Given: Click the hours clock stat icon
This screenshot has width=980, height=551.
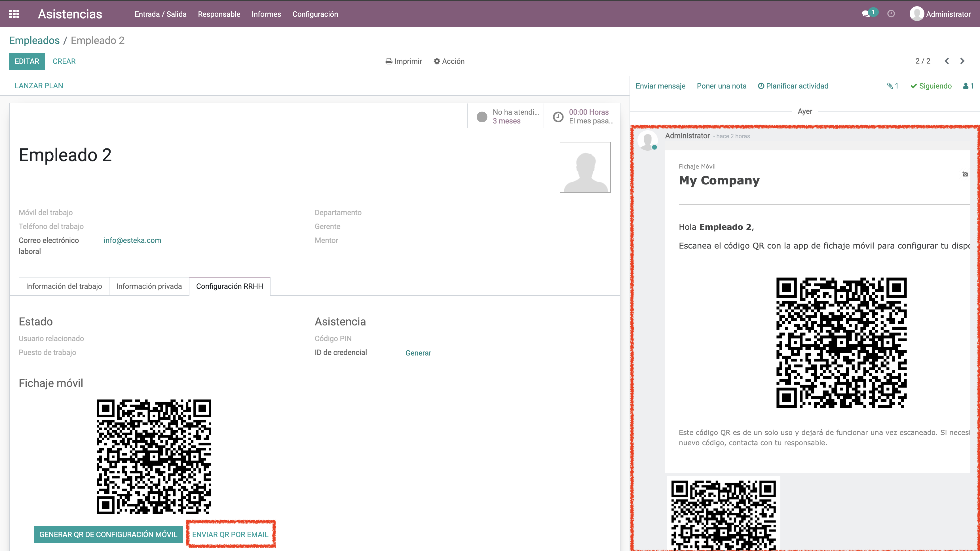Looking at the screenshot, I should click(558, 117).
